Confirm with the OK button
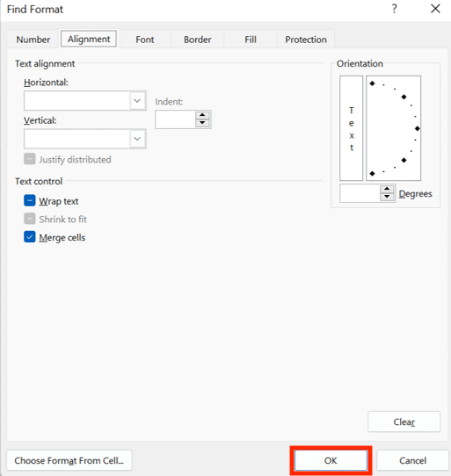 (x=331, y=460)
